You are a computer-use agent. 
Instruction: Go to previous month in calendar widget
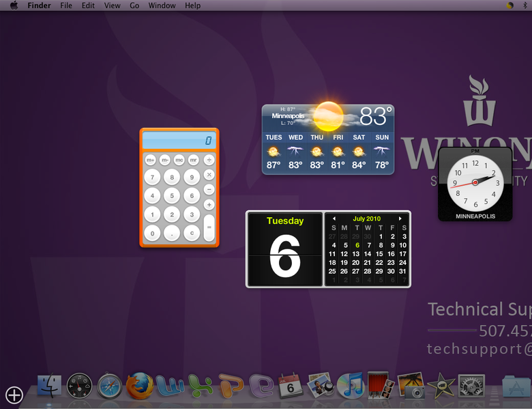(334, 218)
